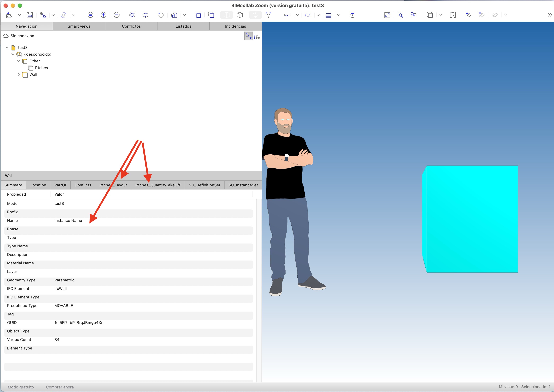Click the minus circle hide icon

(116, 15)
